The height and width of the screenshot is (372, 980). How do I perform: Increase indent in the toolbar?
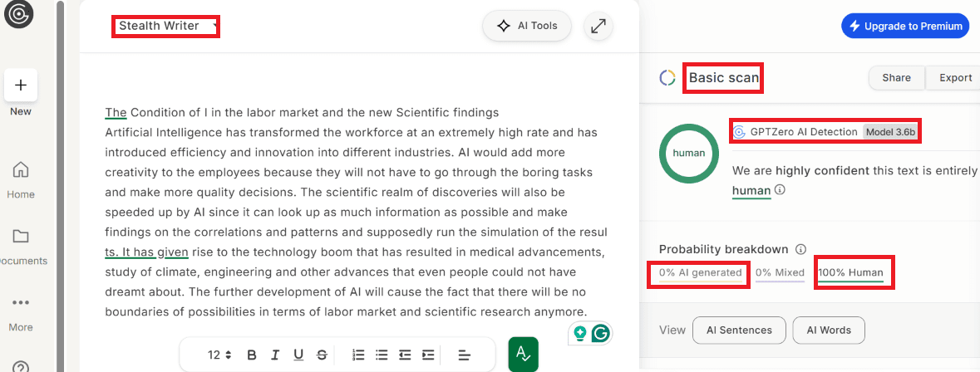(428, 355)
